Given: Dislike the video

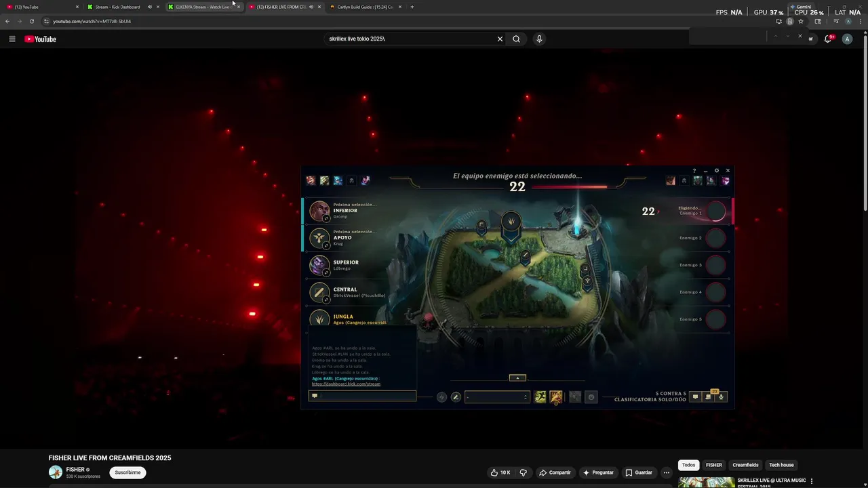Looking at the screenshot, I should (523, 472).
